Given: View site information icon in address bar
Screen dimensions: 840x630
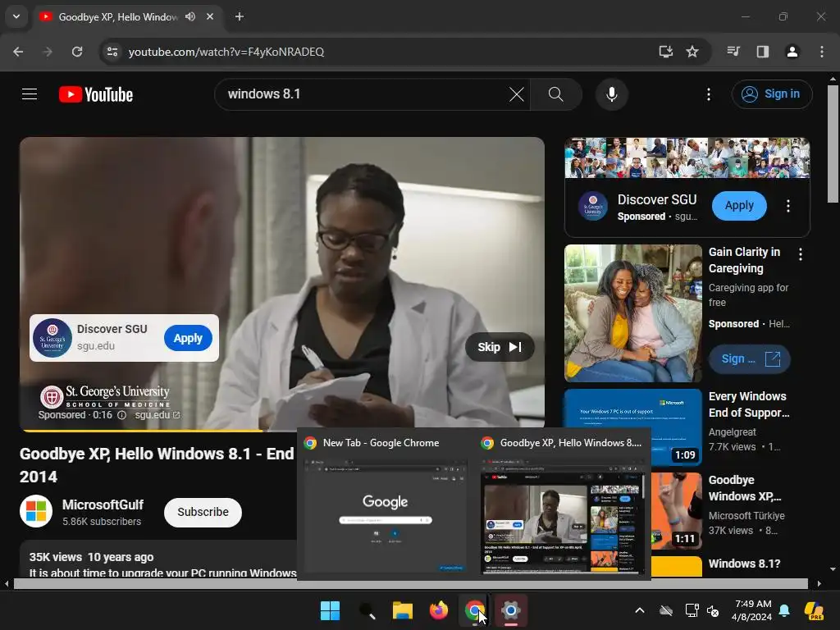Looking at the screenshot, I should coord(112,52).
